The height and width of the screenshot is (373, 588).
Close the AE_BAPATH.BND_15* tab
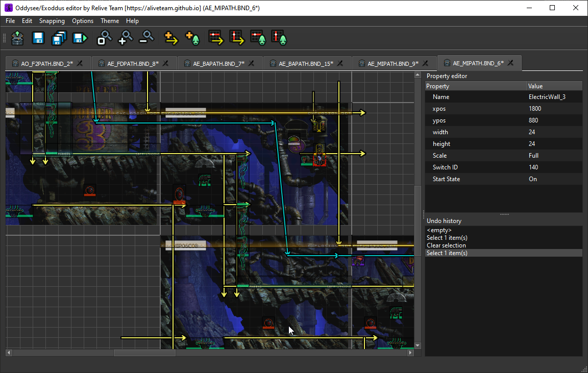tap(340, 63)
